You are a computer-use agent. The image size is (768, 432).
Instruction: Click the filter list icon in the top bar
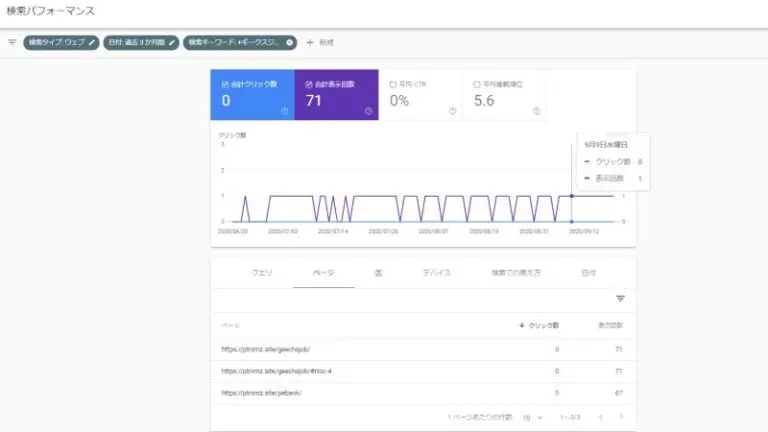(12, 42)
